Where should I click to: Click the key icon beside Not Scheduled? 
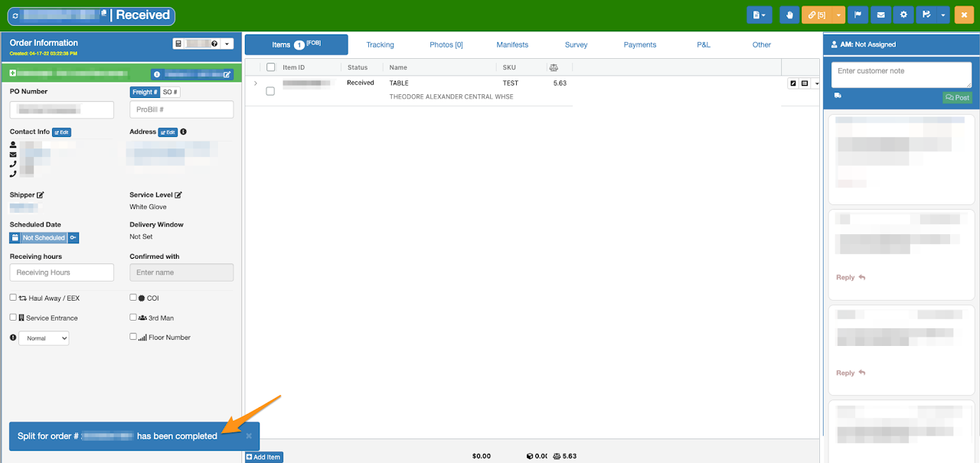[73, 238]
